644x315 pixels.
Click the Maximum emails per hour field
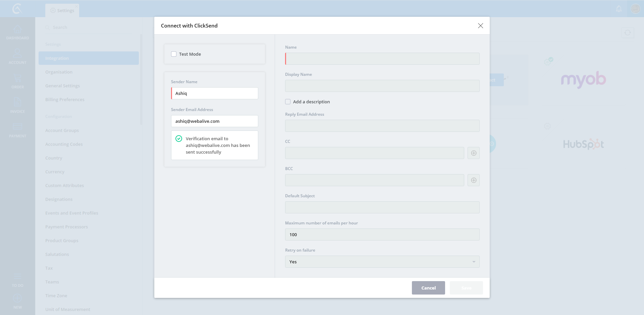pos(382,234)
